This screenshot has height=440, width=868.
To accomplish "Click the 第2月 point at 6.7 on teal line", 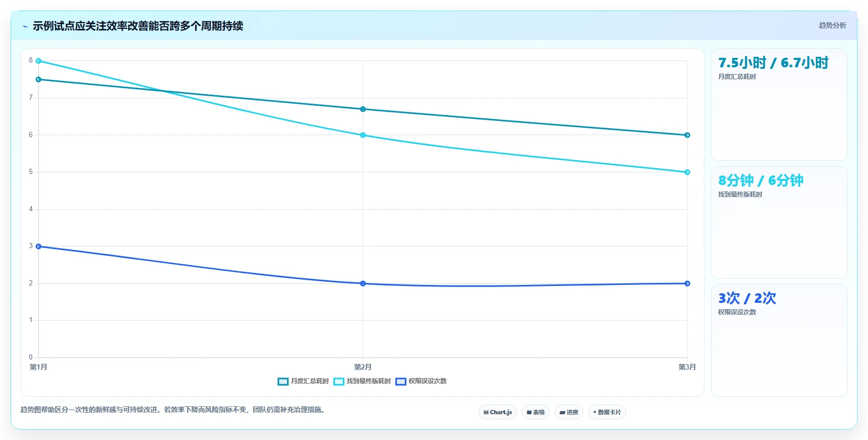I will [x=363, y=109].
